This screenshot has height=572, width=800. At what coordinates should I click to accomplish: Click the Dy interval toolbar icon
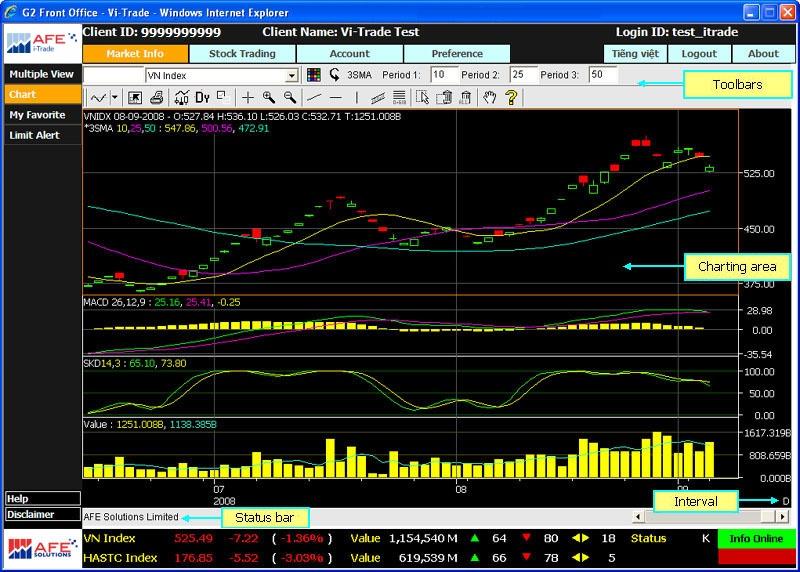[x=203, y=97]
